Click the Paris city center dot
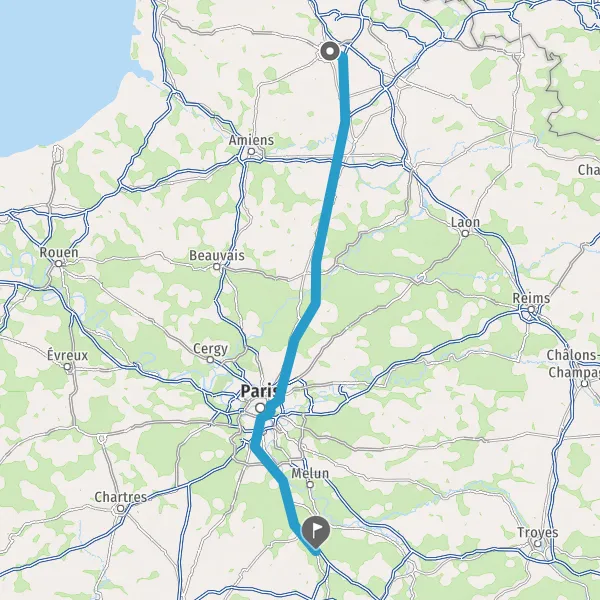 (x=260, y=408)
